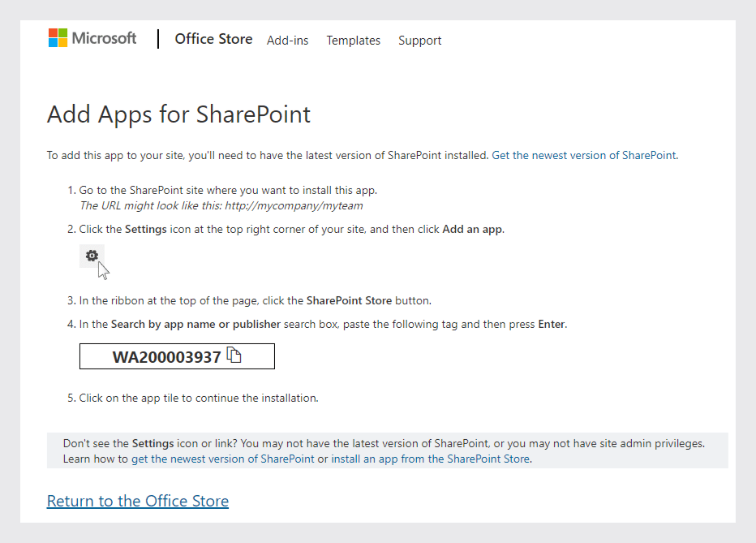Open the Office Store home link

[x=213, y=39]
